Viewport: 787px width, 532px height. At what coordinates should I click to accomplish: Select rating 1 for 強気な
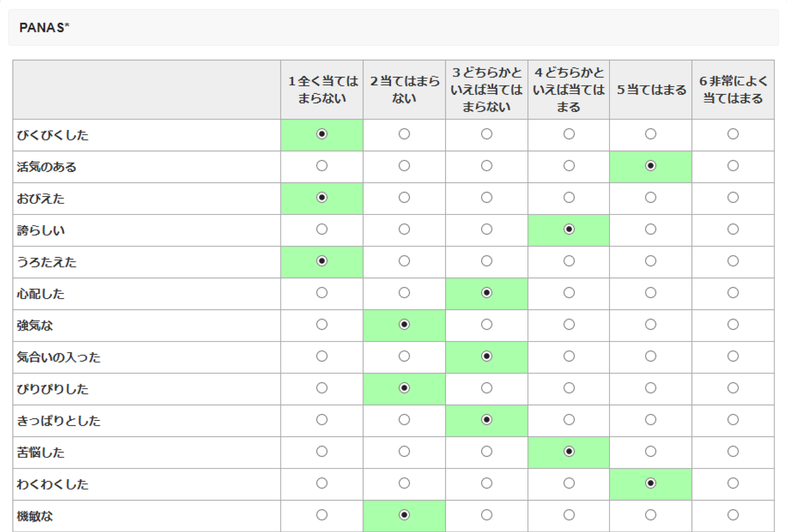(321, 324)
